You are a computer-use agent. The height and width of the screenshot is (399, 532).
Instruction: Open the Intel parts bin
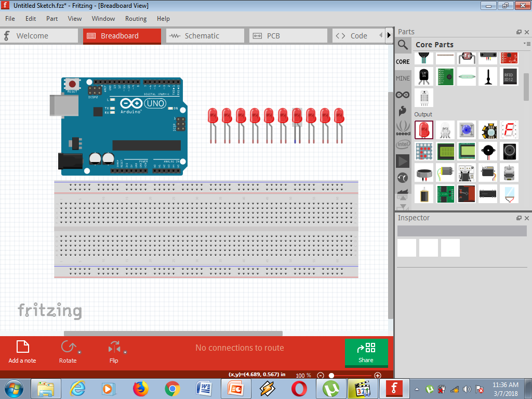click(x=403, y=144)
